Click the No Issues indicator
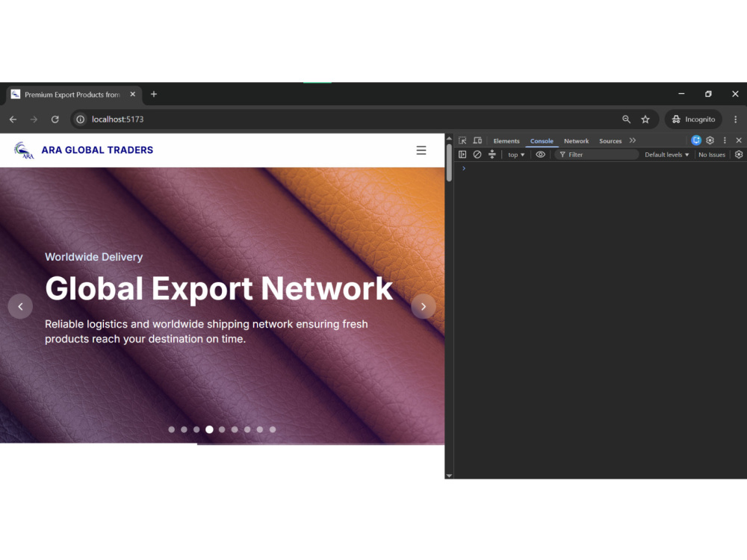Viewport: 747px width, 560px height. pos(712,155)
